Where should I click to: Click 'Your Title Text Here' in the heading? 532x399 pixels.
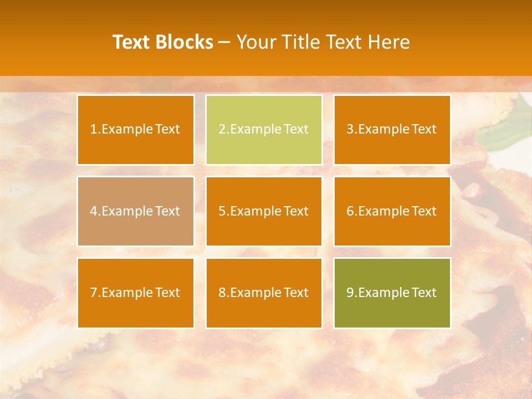(323, 42)
